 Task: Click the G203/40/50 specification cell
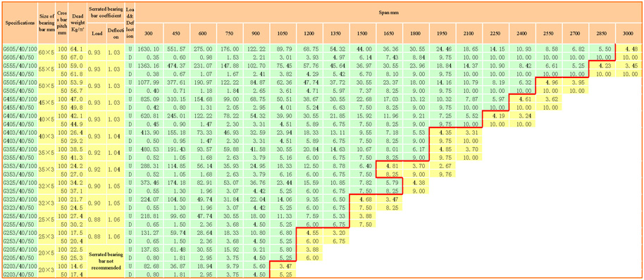coord(20,274)
